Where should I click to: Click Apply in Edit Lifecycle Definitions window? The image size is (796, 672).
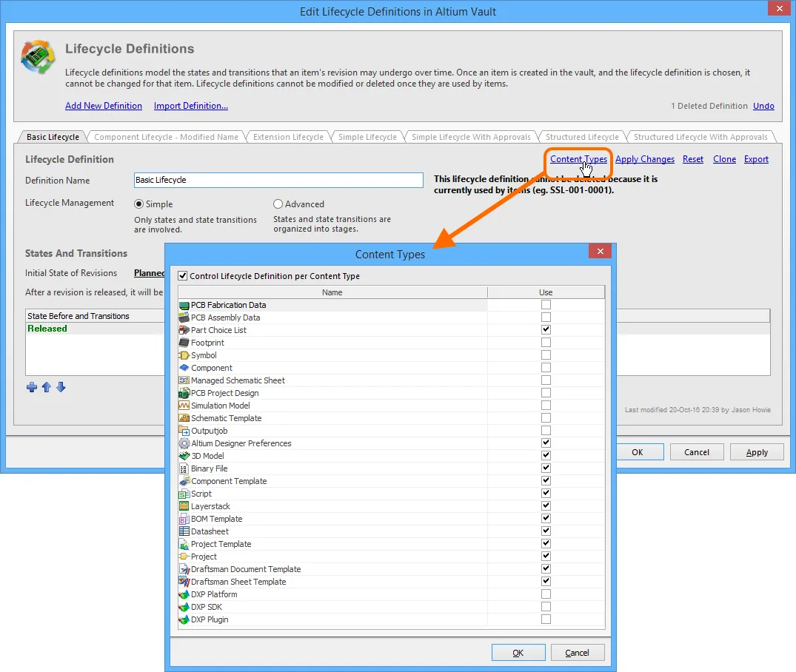tap(757, 452)
